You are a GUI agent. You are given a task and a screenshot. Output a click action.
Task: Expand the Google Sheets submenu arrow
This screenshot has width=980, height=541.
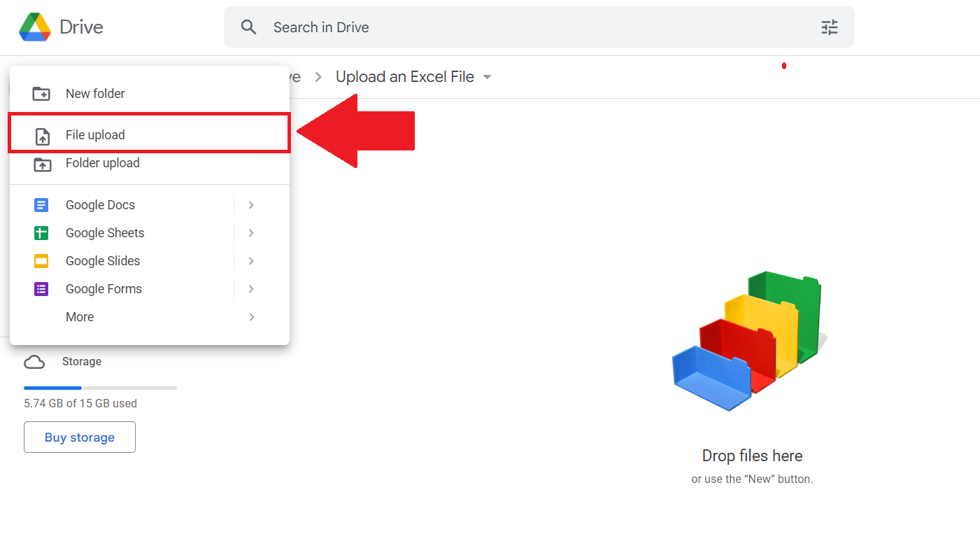pyautogui.click(x=251, y=233)
